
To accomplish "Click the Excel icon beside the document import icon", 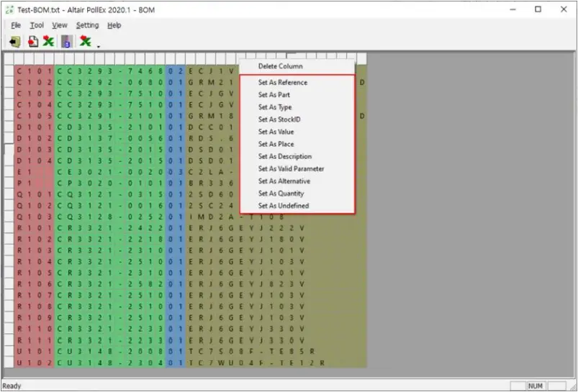I will coord(48,41).
